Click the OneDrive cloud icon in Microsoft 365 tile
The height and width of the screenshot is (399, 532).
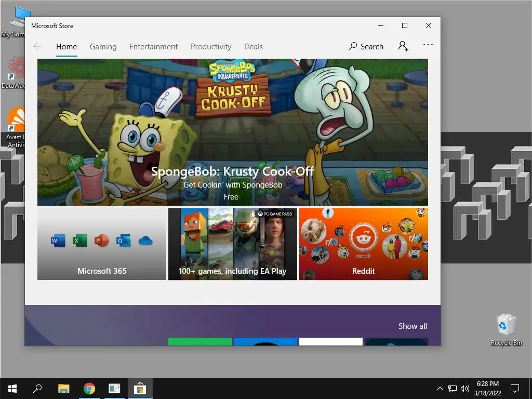(x=145, y=241)
